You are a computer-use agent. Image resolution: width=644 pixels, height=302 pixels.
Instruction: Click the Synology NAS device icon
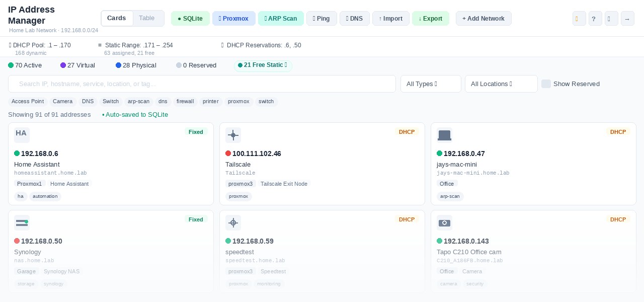pyautogui.click(x=22, y=222)
